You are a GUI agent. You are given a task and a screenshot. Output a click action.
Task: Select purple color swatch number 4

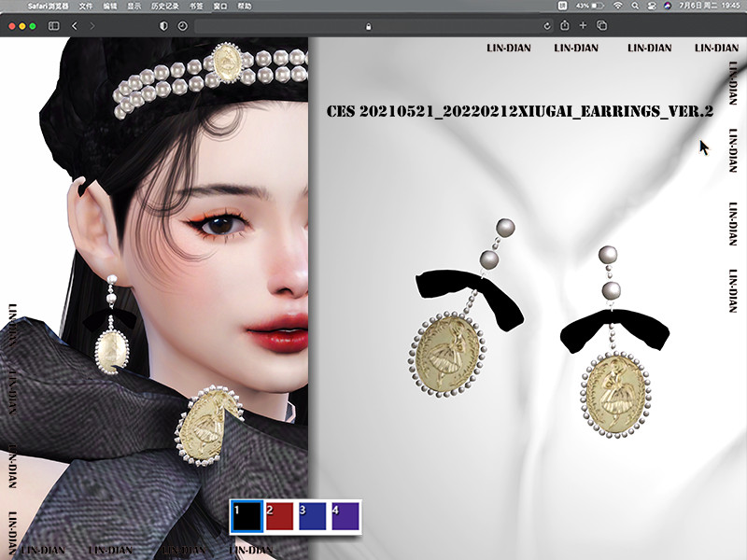click(345, 517)
